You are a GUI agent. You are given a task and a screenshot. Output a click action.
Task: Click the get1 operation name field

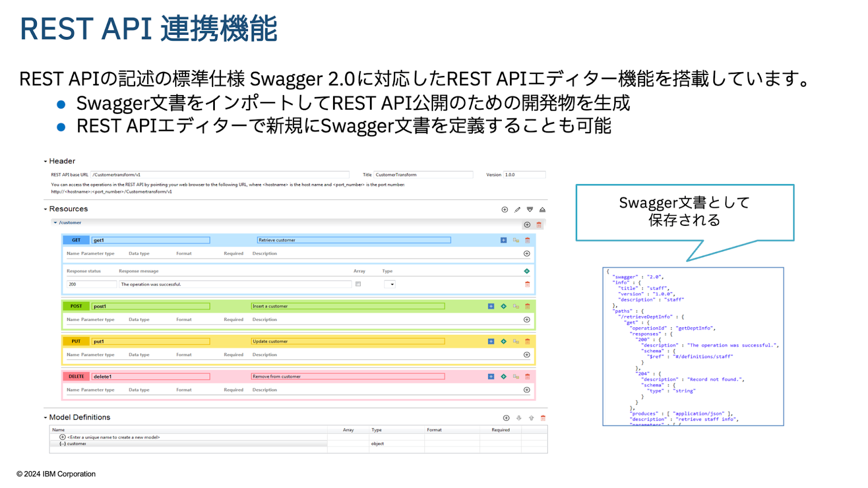pos(151,240)
